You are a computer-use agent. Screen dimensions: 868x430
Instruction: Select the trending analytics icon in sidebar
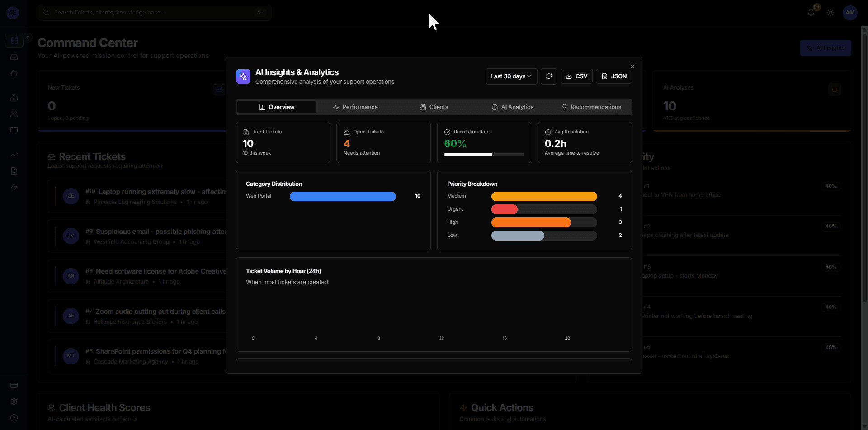pyautogui.click(x=14, y=155)
